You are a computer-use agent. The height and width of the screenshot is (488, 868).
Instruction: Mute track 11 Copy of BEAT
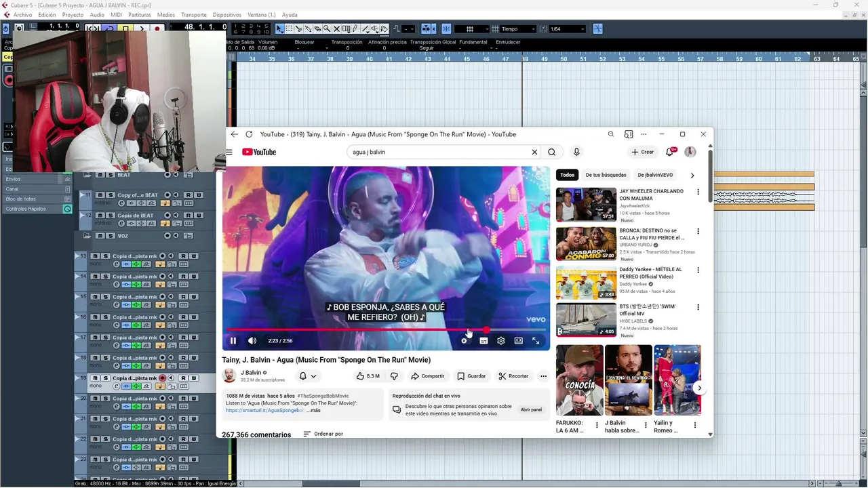click(x=100, y=195)
